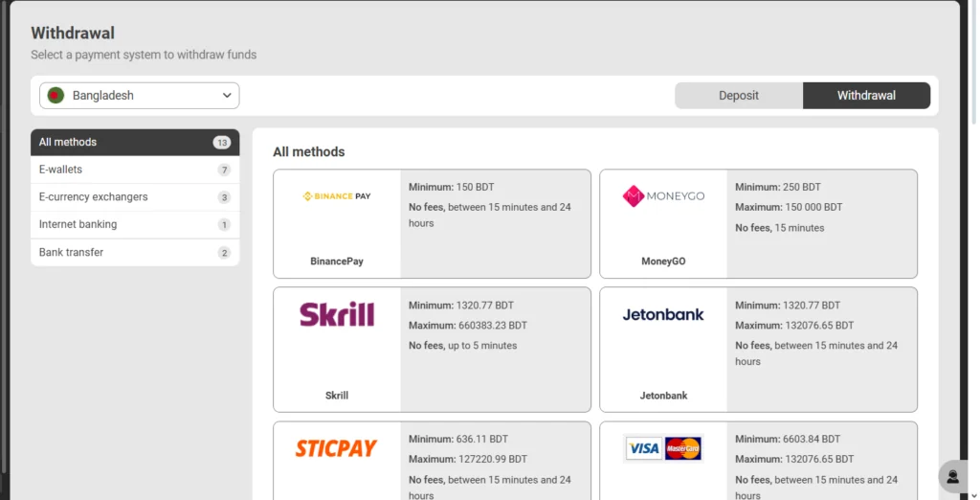Switch to the Deposit tab
The height and width of the screenshot is (500, 980).
pyautogui.click(x=739, y=96)
